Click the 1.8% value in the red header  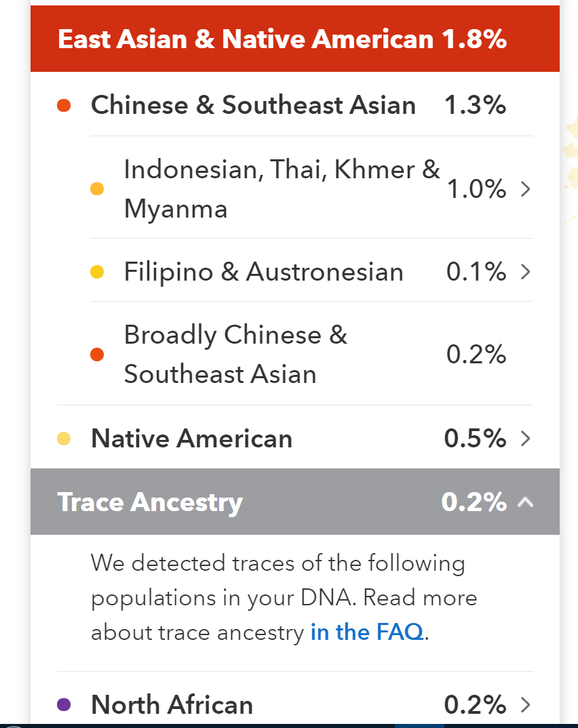475,39
